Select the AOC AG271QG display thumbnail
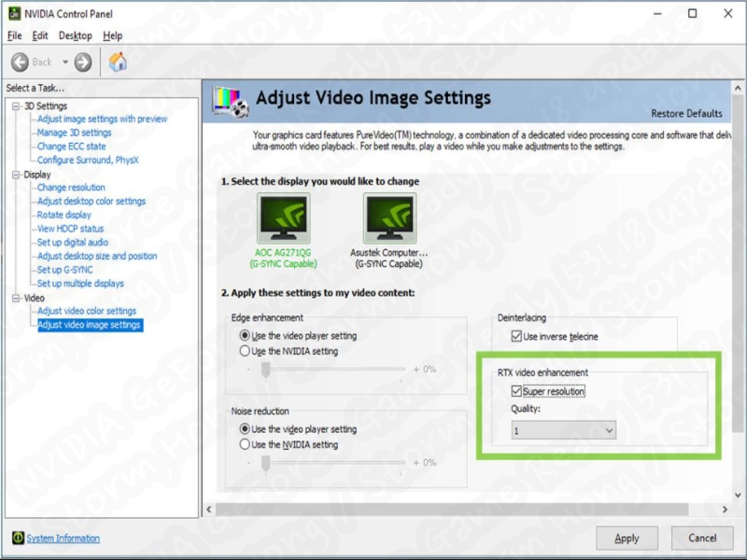Viewport: 747px width, 560px height. 284,218
